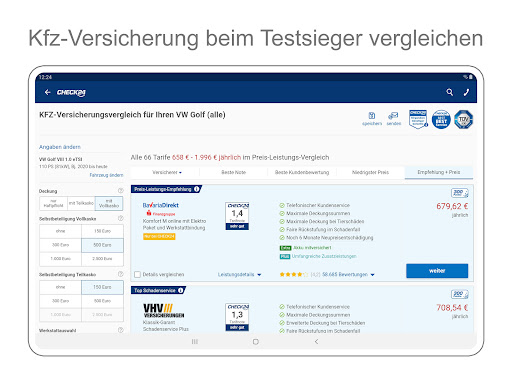512x384 pixels.
Task: Click info icon next to Preis-Leistungs-Empfehlung
Action: click(197, 189)
